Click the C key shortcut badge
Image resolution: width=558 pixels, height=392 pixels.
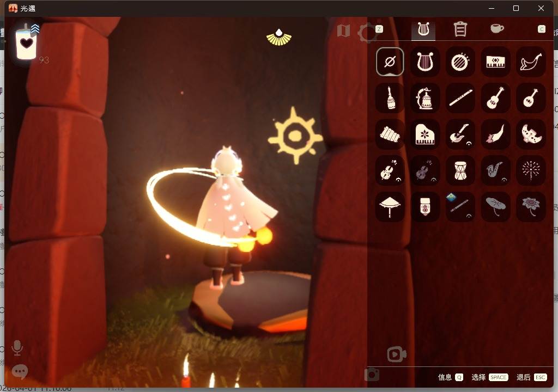click(541, 29)
